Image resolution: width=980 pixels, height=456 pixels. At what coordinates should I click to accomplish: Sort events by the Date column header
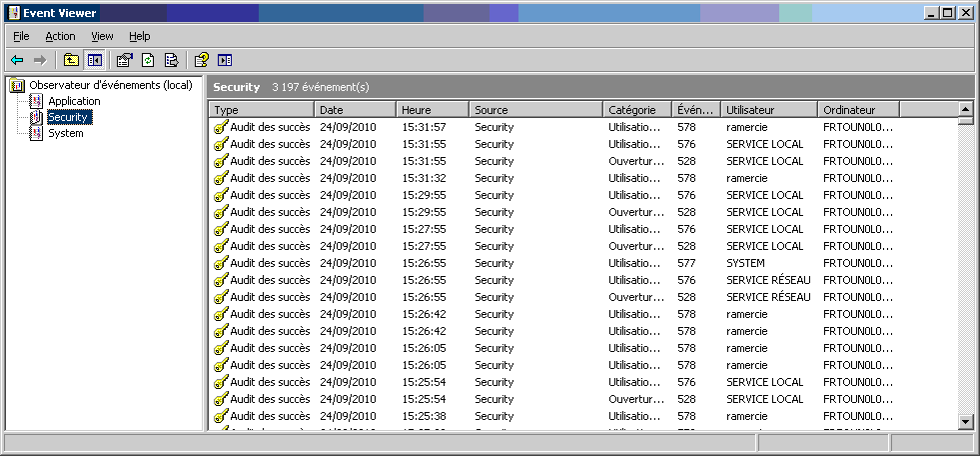point(355,110)
